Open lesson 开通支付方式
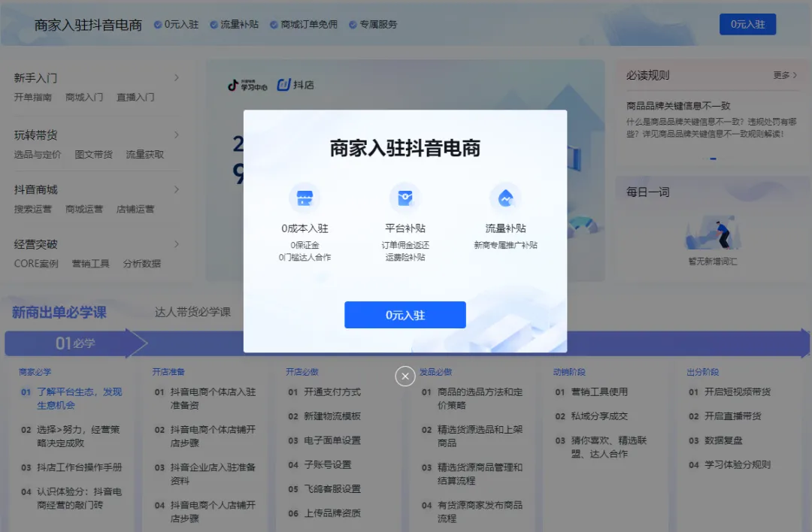 pyautogui.click(x=332, y=391)
